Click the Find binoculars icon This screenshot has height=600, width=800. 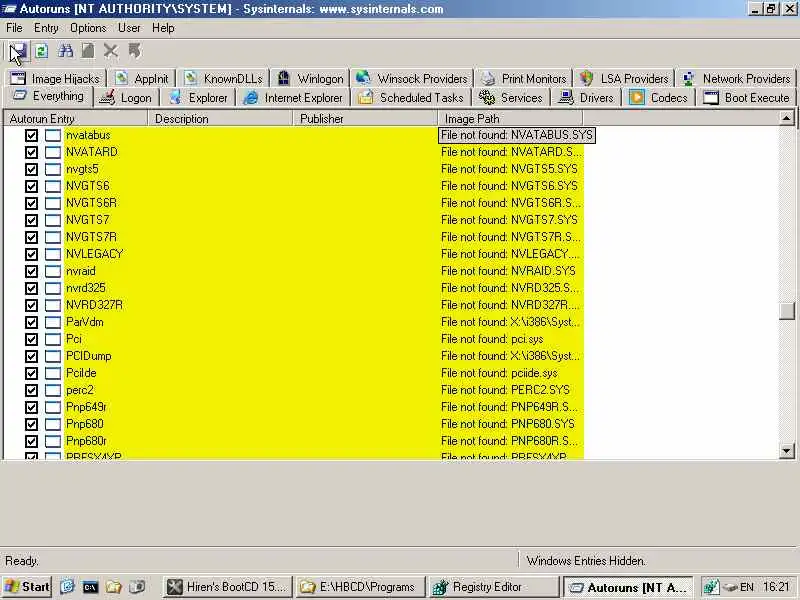point(65,51)
